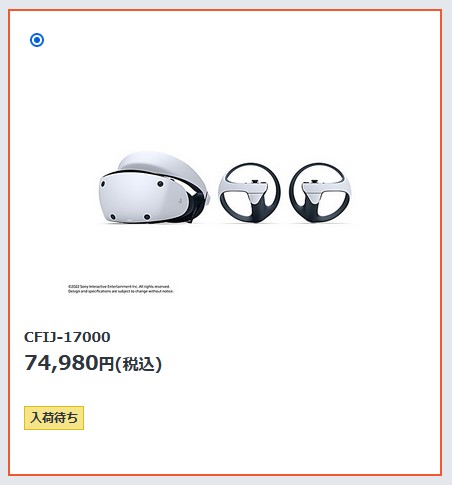Viewport: 452px width, 485px height.
Task: Click the 円 yen symbol after price
Action: click(x=106, y=364)
